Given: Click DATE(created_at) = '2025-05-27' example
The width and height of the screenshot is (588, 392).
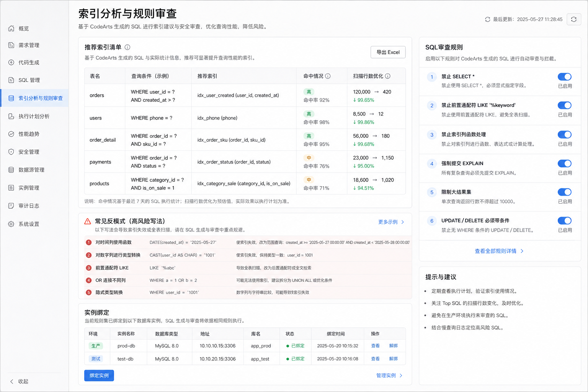Looking at the screenshot, I should [183, 242].
